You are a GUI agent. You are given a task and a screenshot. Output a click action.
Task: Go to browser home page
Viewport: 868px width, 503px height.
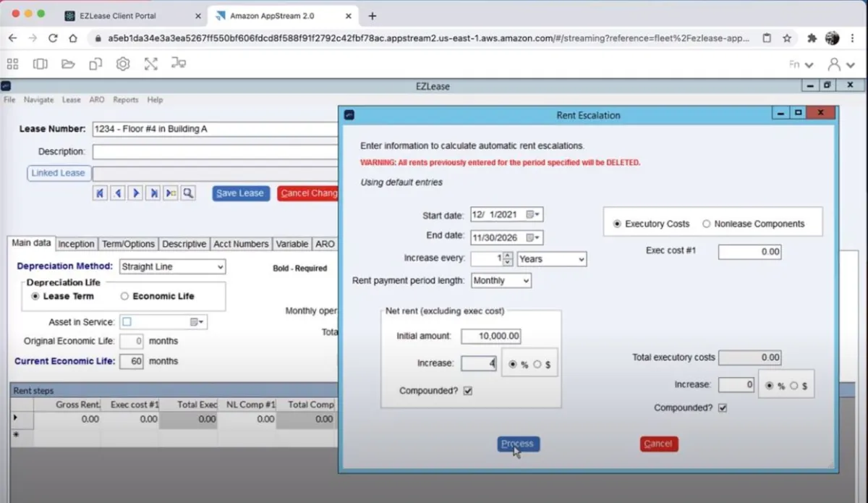73,38
